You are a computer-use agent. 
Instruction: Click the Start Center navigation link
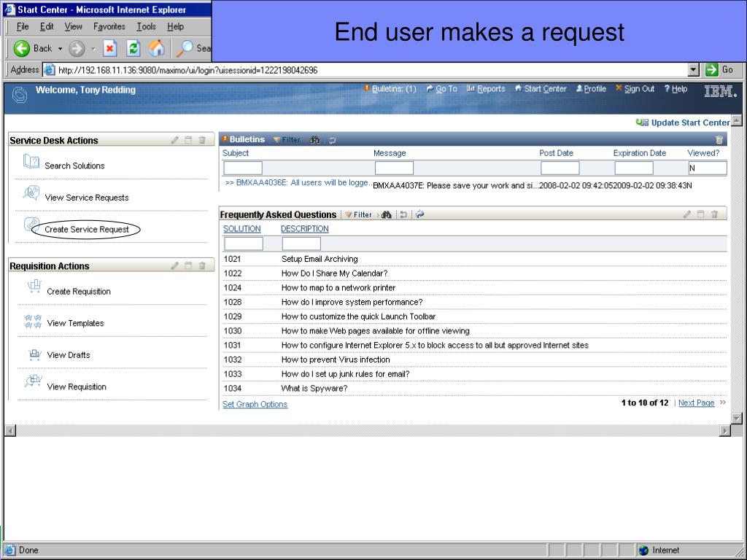coord(541,89)
